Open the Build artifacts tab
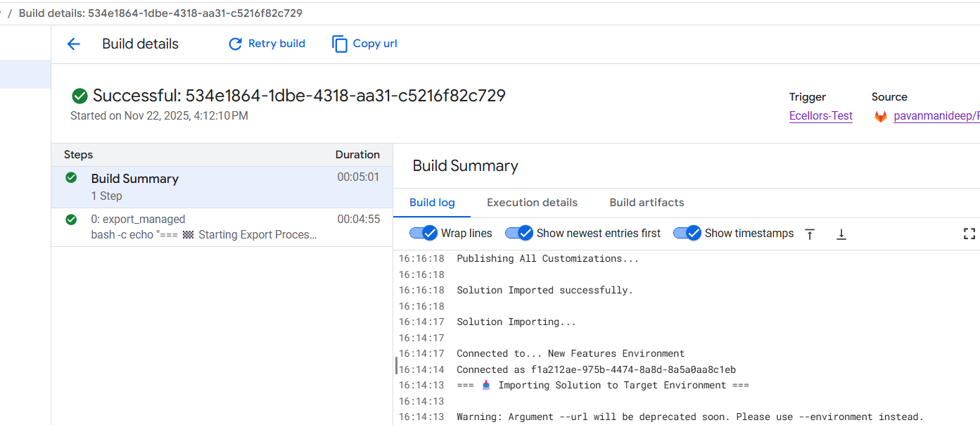 (x=647, y=203)
